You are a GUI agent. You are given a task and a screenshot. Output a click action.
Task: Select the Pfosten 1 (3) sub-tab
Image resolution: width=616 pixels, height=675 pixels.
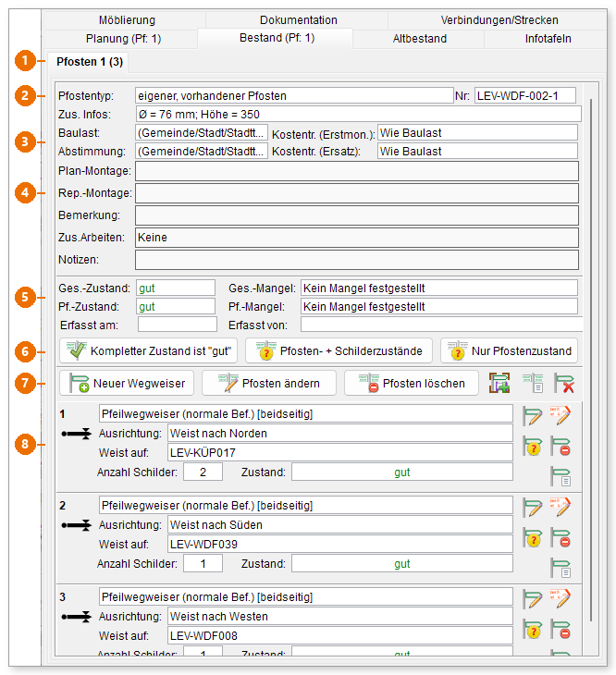tap(90, 62)
